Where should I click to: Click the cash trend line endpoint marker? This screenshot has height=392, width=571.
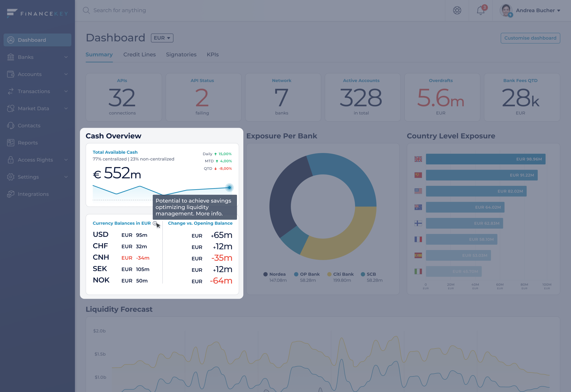pyautogui.click(x=229, y=188)
